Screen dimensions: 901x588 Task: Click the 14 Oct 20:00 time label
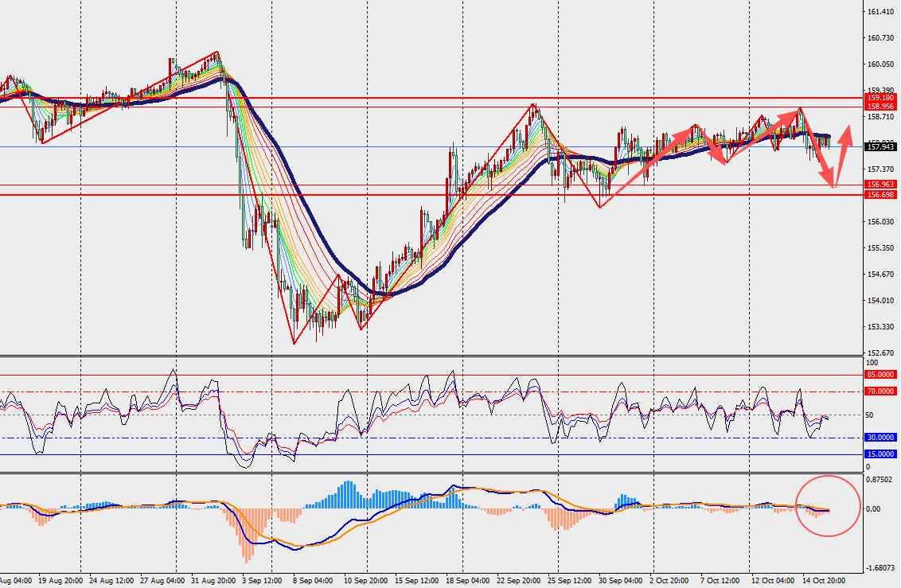pyautogui.click(x=824, y=581)
